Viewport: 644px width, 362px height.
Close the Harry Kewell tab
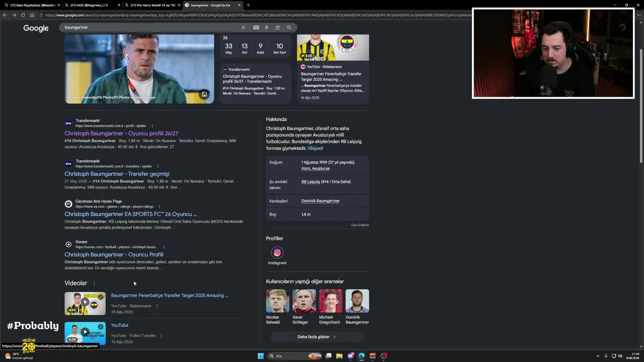coord(179,5)
